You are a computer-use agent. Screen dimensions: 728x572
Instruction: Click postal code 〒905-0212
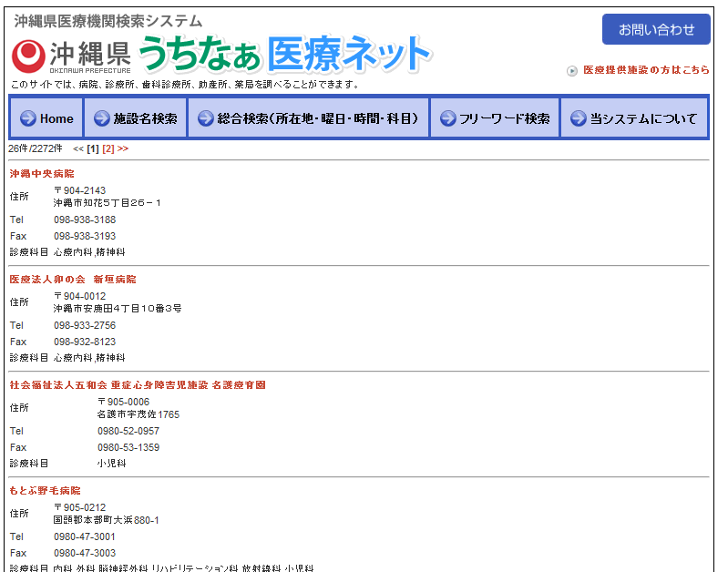[x=80, y=507]
